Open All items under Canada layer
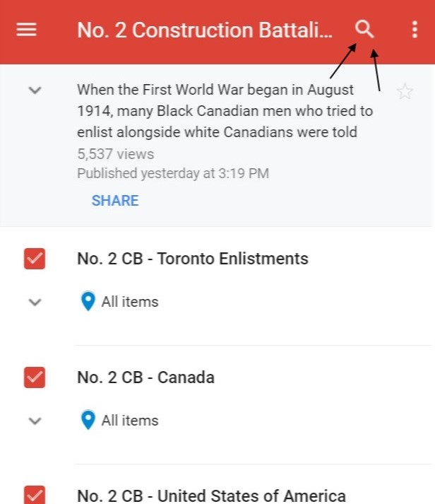Viewport: 435px width, 504px height. [130, 421]
